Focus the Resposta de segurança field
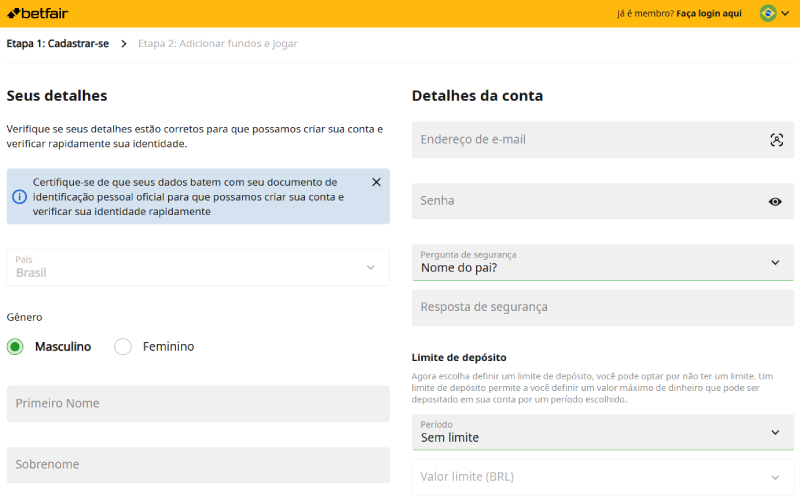 (x=603, y=308)
